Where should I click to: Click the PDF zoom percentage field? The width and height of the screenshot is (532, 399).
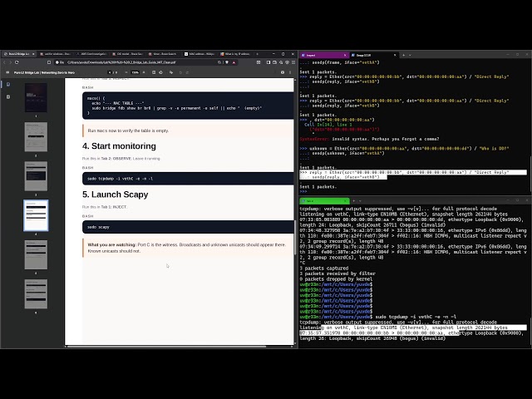pos(135,72)
